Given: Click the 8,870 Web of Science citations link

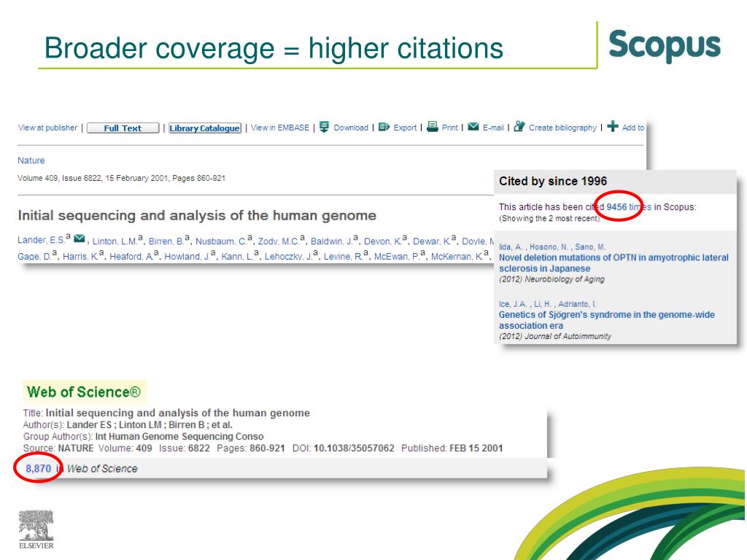Looking at the screenshot, I should [38, 469].
